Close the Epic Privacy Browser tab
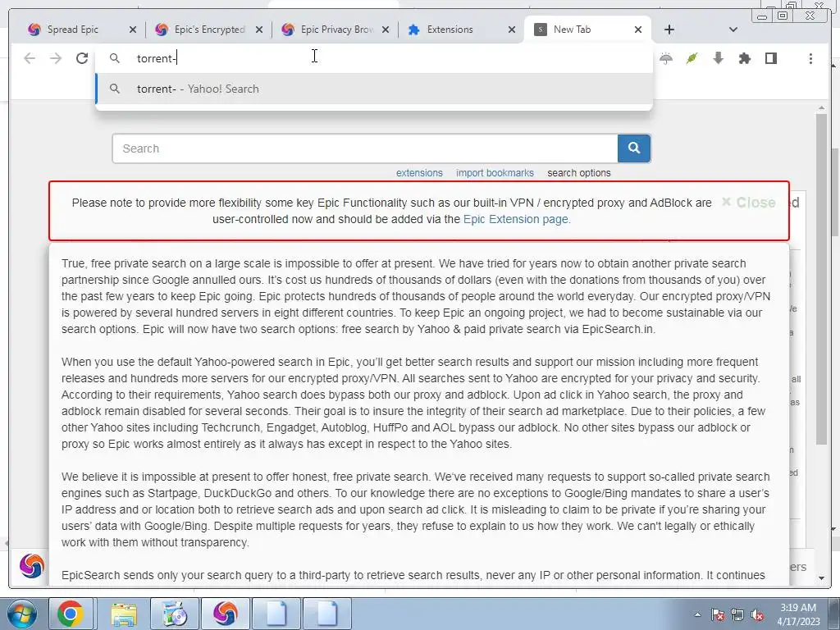The image size is (840, 630). [386, 30]
